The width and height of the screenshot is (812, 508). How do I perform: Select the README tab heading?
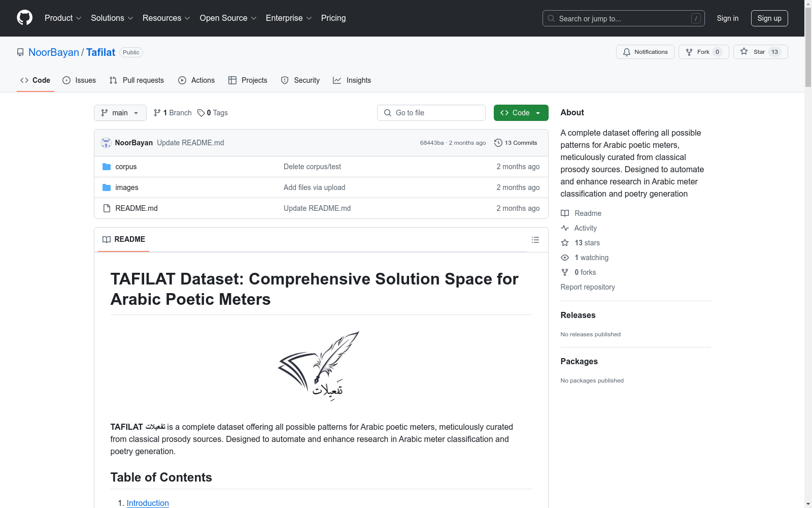coord(124,239)
